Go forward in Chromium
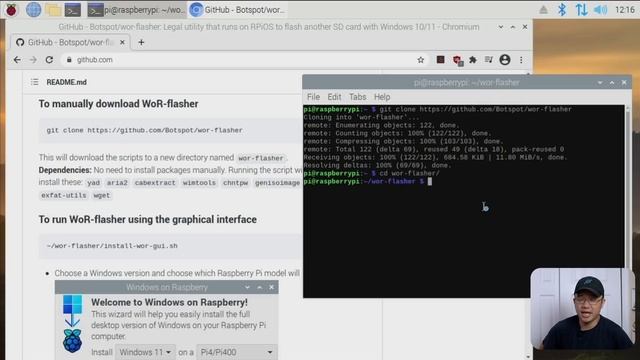This screenshot has height=360, width=640. tap(33, 60)
